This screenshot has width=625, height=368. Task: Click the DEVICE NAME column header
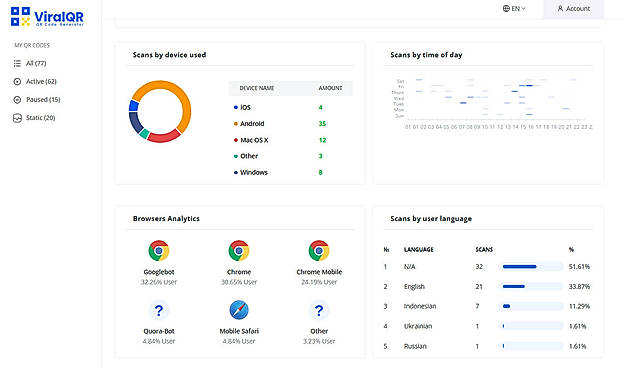coord(257,88)
